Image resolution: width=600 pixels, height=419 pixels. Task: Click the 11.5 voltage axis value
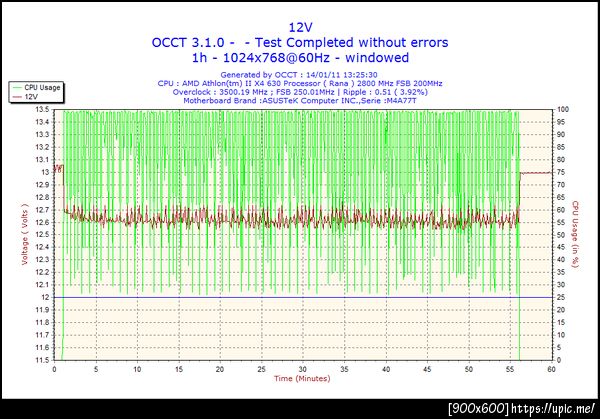(x=42, y=360)
